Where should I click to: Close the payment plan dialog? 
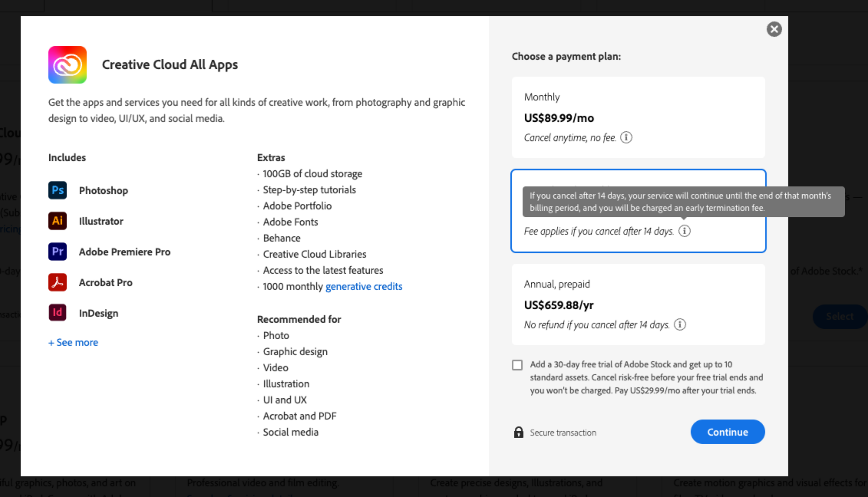point(774,29)
